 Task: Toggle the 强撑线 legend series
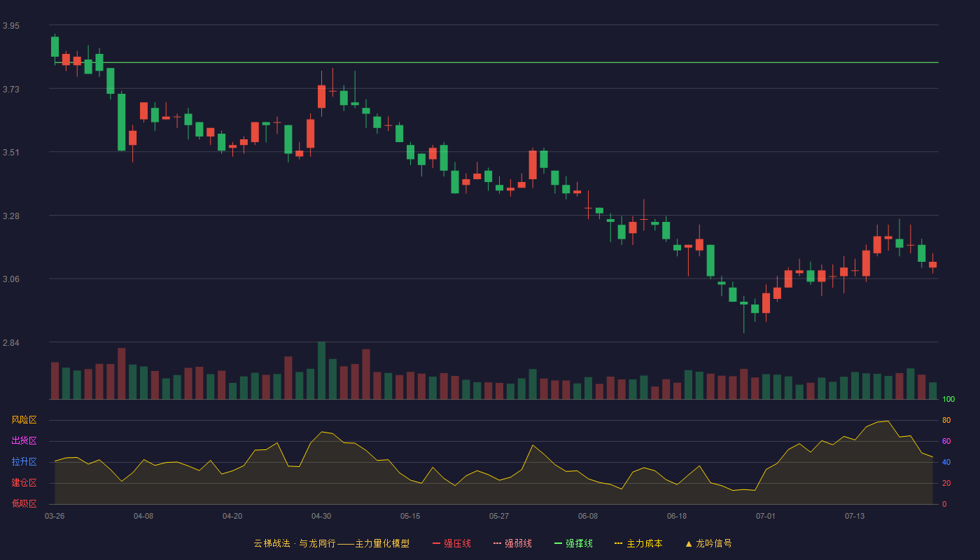pos(573,543)
